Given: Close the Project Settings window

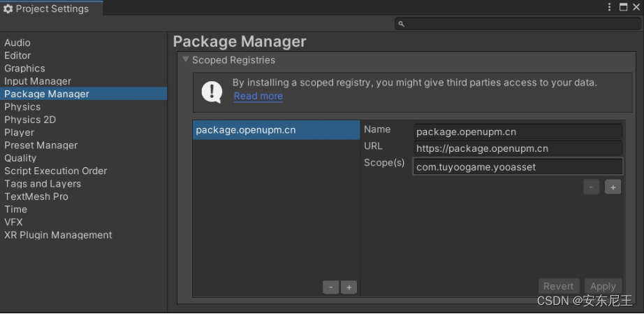Looking at the screenshot, I should point(636,7).
